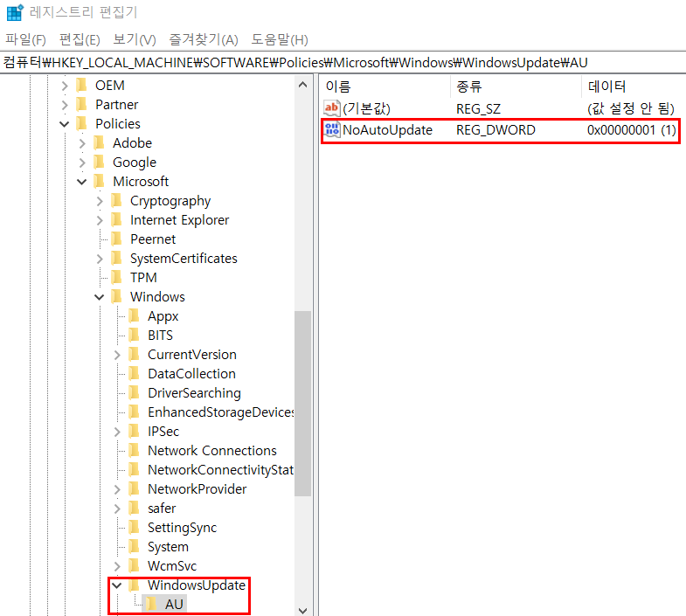This screenshot has width=686, height=616.
Task: Click the Adobe folder icon
Action: 100,143
